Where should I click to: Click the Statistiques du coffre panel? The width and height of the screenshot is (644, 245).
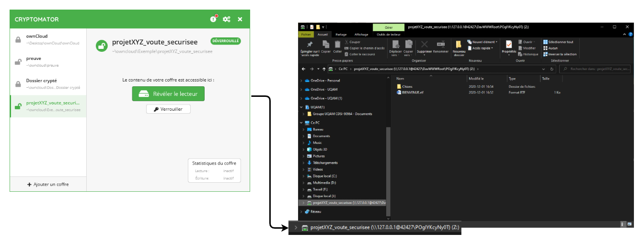coord(214,171)
